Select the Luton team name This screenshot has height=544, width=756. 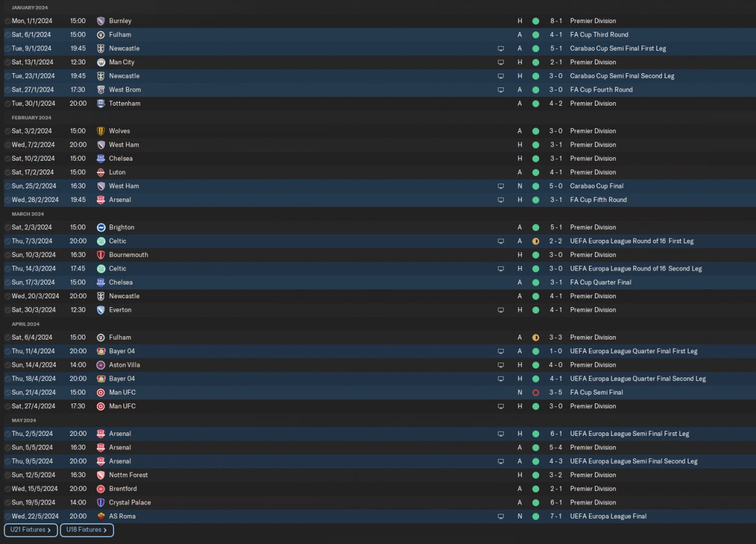(118, 172)
